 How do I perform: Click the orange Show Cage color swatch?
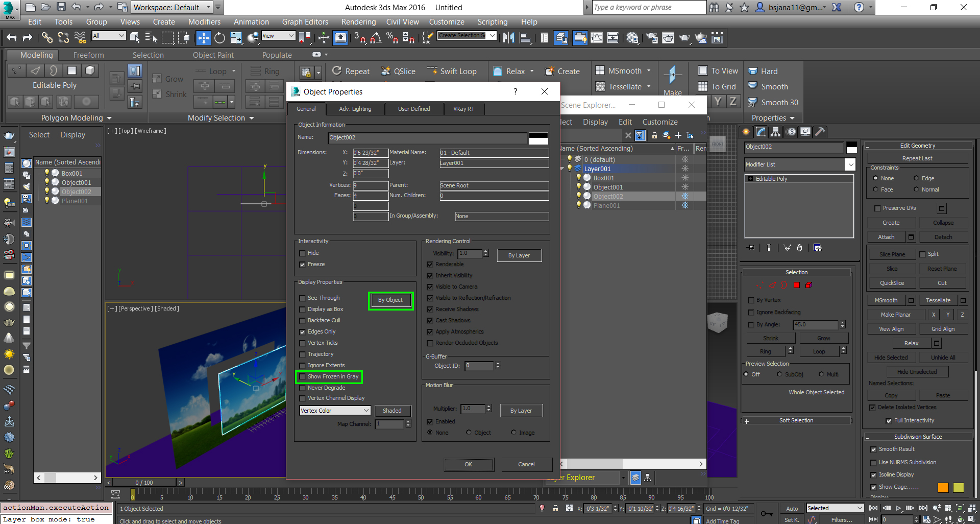[x=943, y=487]
